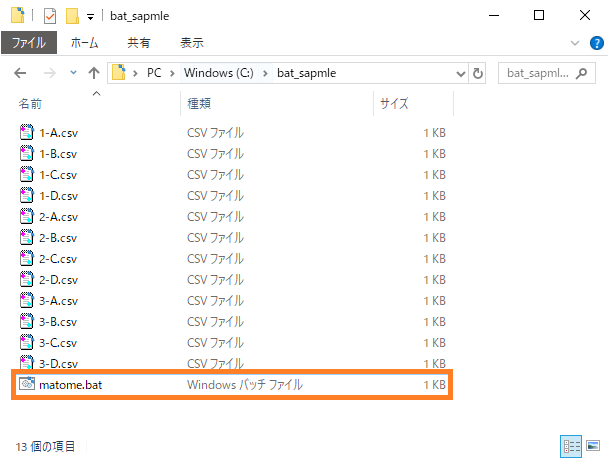Click the icon of 1-A.csv
609x459 pixels.
(x=26, y=132)
